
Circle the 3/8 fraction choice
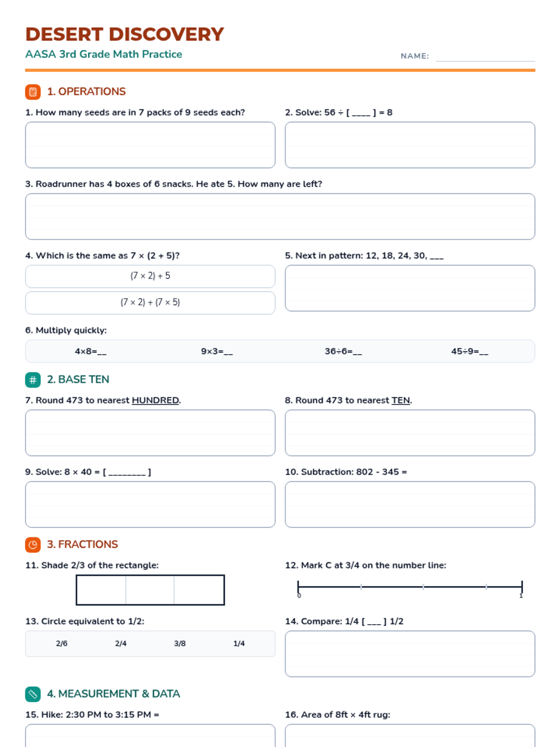coord(180,644)
